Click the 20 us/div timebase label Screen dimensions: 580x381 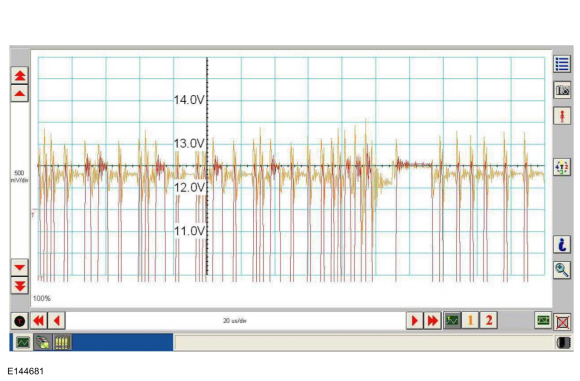pos(235,321)
